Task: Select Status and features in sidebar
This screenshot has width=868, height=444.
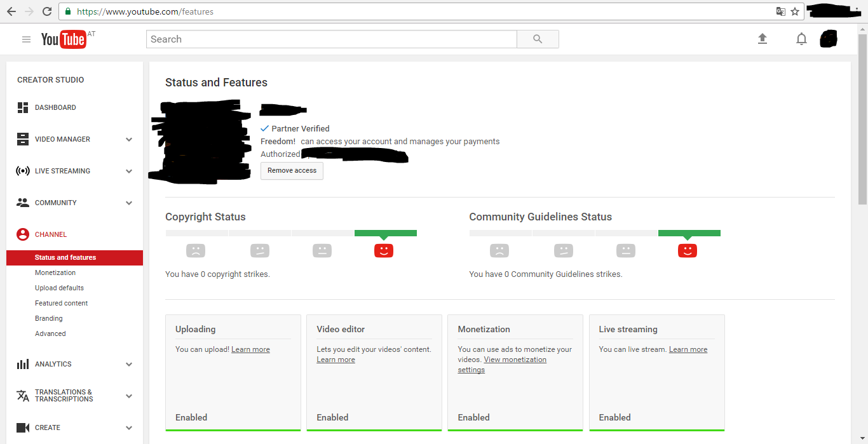Action: pos(74,257)
